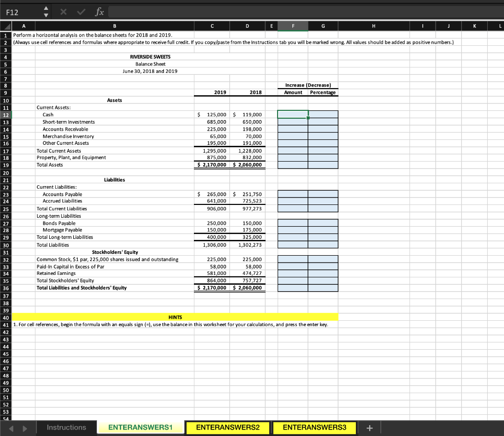Open the ENTERANSWERS3 sheet tab
504x436 pixels.
314,427
